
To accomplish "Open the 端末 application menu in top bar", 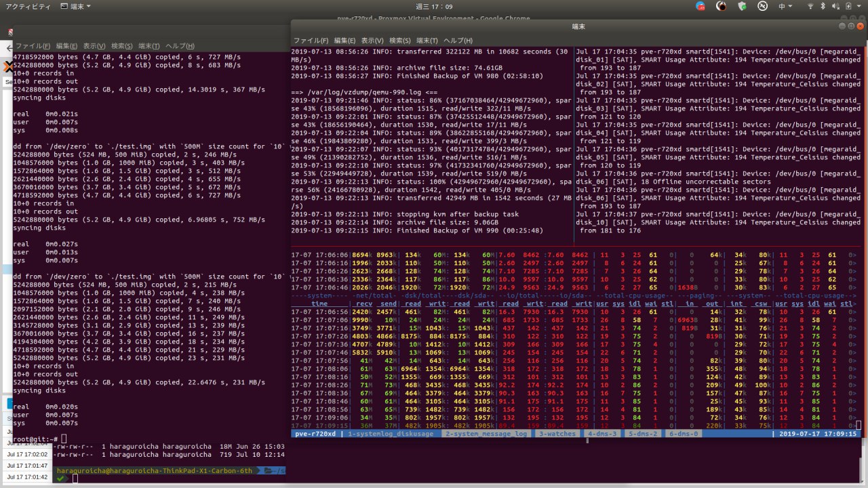I will (x=77, y=6).
